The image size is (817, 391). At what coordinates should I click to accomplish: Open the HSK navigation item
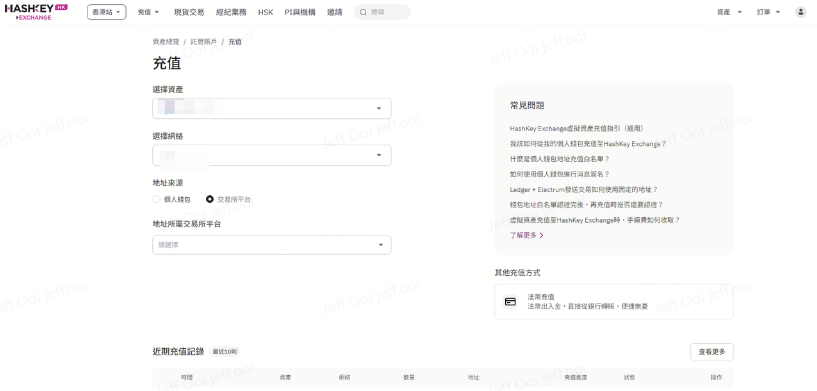[265, 12]
